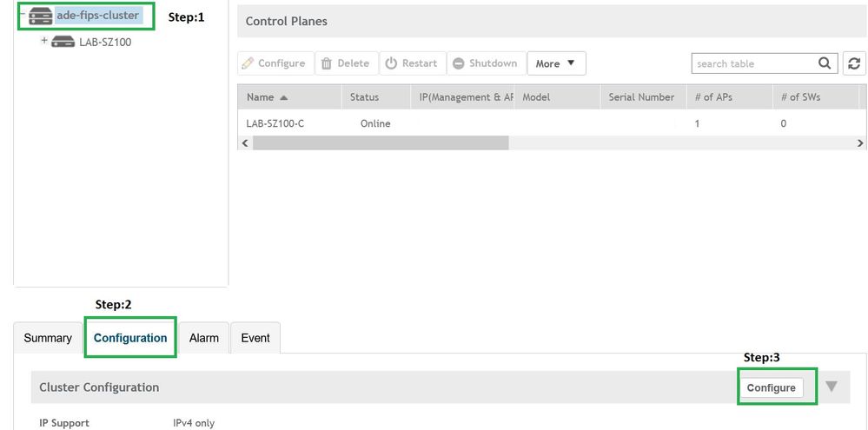Expand the LAB-SZ100 tree node

pyautogui.click(x=43, y=41)
